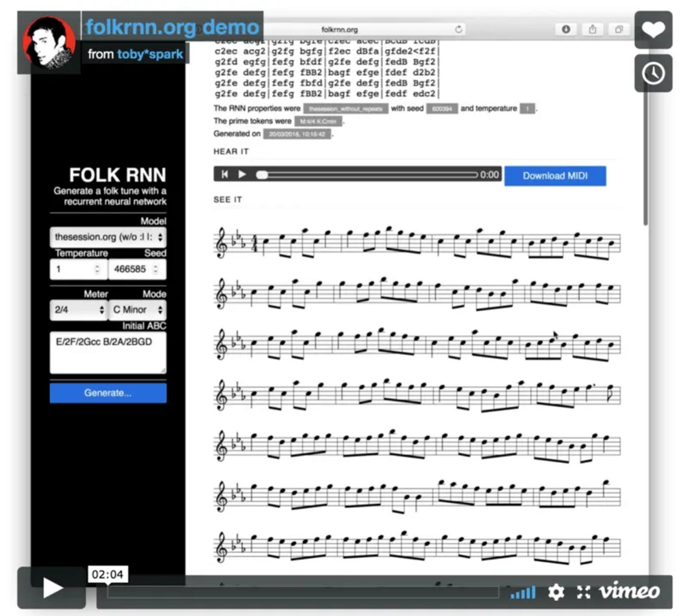Screen dimensions: 686x616
Task: Expand the Mode dropdown C Minor
Action: 137,309
